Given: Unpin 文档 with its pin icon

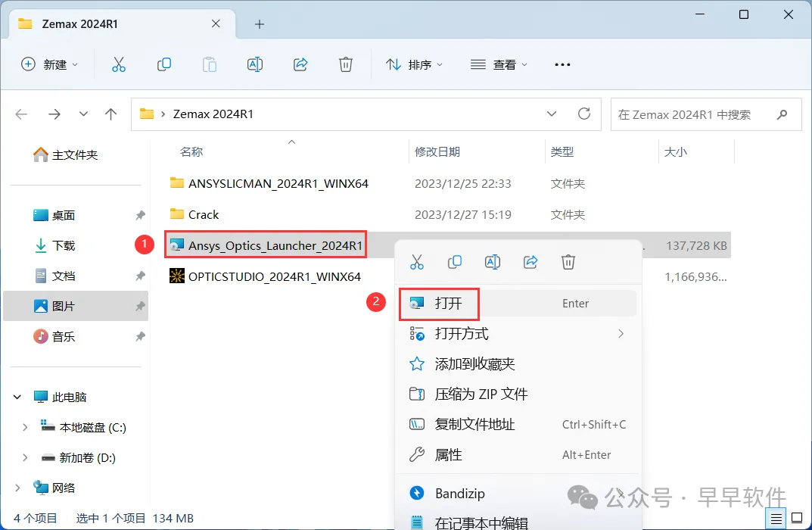Looking at the screenshot, I should [140, 276].
